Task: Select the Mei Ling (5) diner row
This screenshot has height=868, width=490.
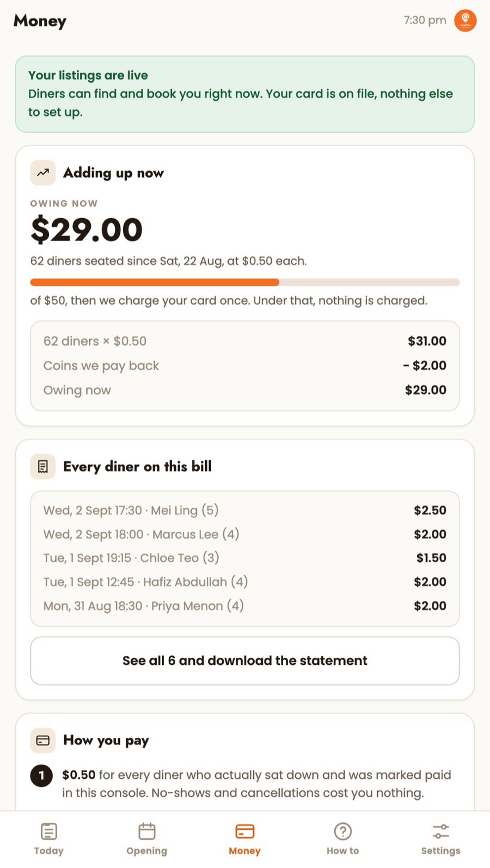Action: coord(245,510)
